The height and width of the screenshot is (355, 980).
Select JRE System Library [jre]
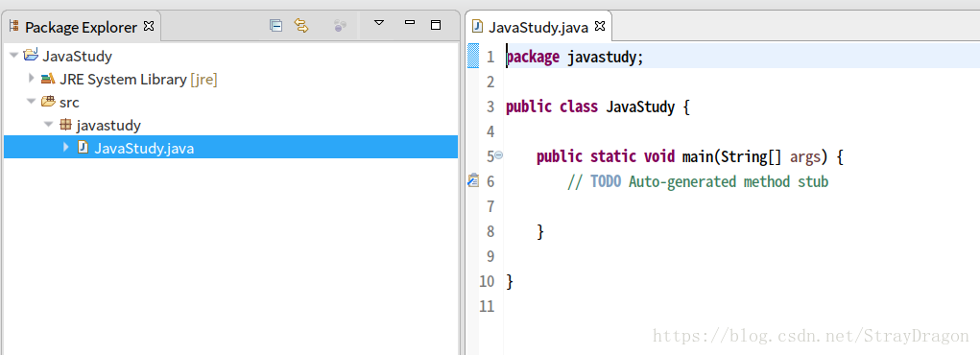point(139,80)
